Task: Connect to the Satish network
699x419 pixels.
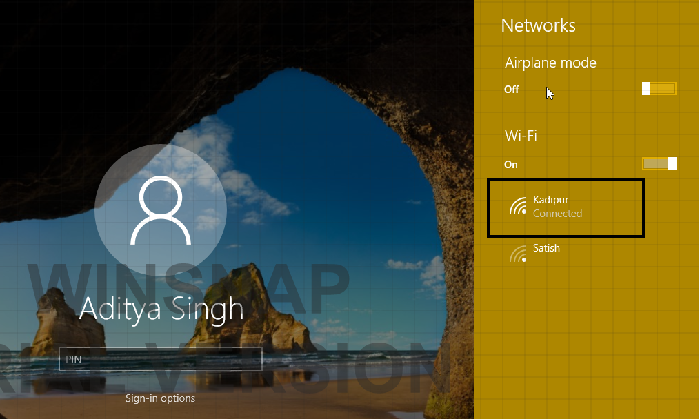Action: 547,248
